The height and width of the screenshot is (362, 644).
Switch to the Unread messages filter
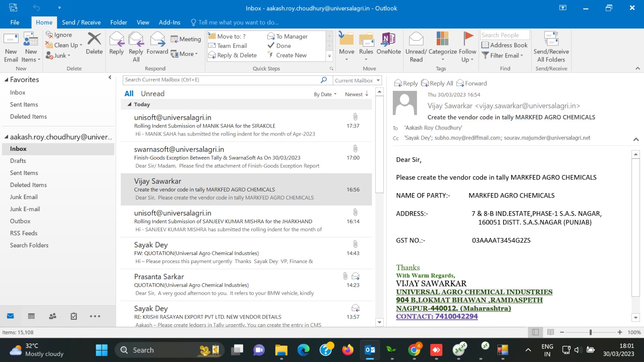tap(153, 94)
